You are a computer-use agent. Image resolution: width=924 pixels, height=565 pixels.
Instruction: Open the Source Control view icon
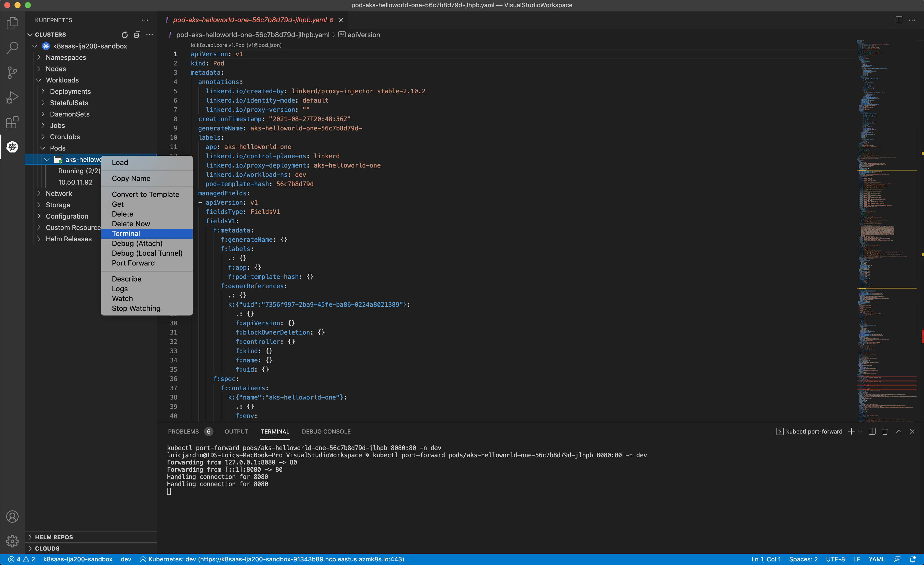12,72
